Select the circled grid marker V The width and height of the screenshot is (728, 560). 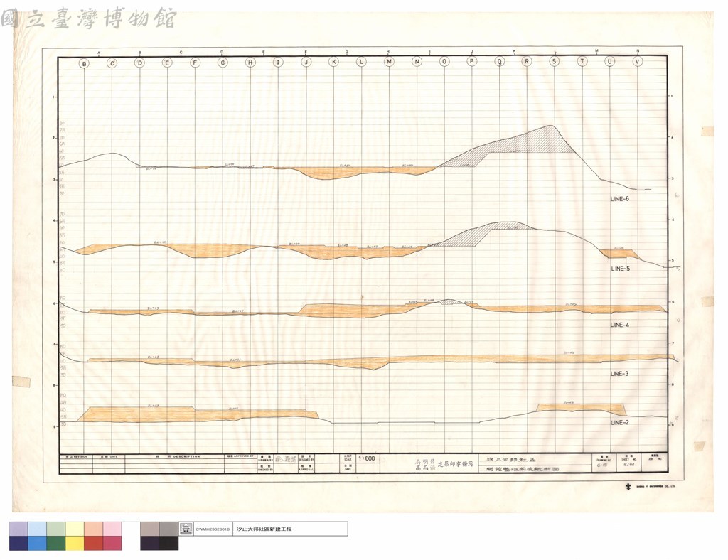point(638,61)
